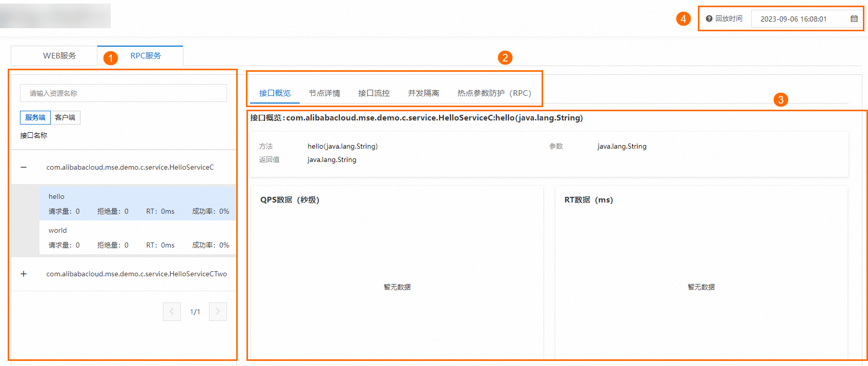Open the 节点详情 tab
868x366 pixels.
click(x=324, y=93)
